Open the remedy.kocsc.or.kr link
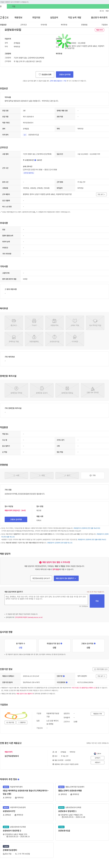The width and height of the screenshot is (109, 868). (29, 617)
